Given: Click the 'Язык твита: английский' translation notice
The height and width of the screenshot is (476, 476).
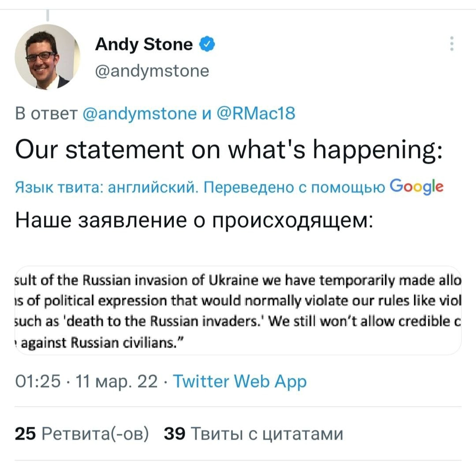Looking at the screenshot, I should pos(105,187).
